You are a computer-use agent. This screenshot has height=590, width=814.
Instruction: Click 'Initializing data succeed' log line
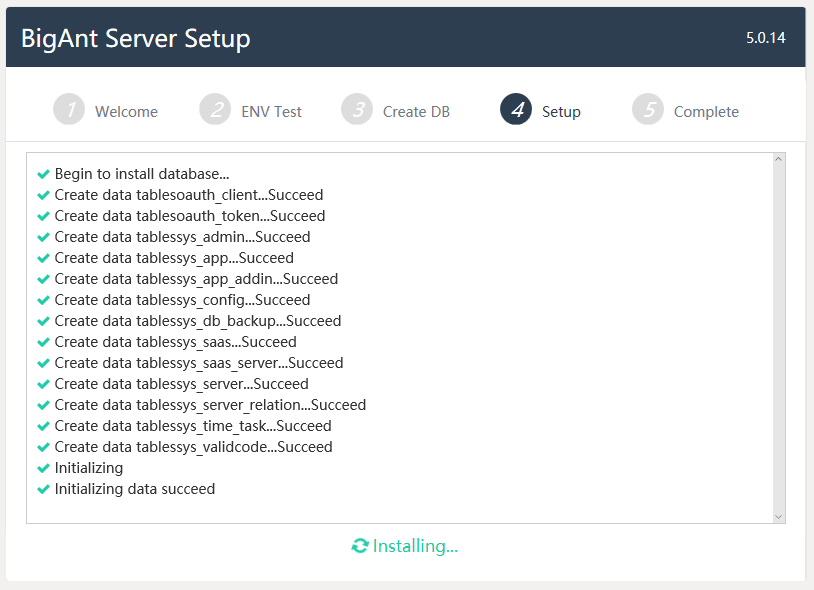point(135,489)
